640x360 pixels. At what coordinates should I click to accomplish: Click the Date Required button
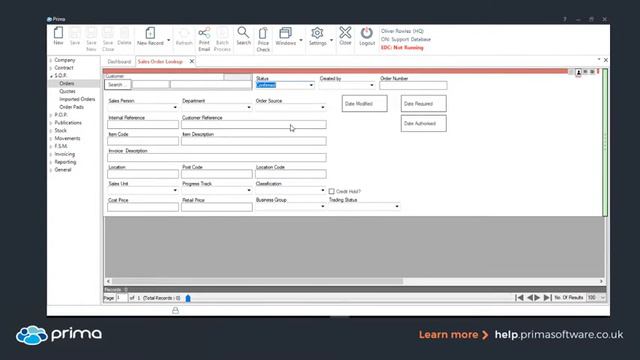(x=424, y=104)
